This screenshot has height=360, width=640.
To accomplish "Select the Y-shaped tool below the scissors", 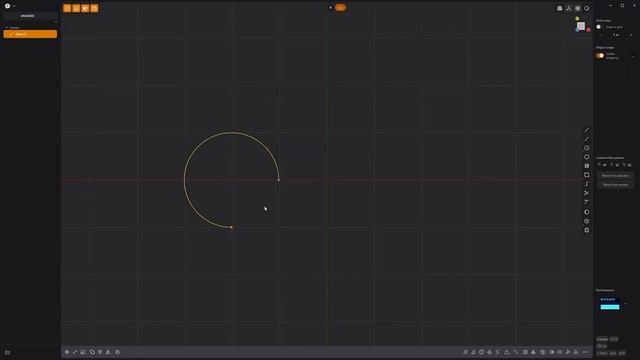I will point(587,202).
